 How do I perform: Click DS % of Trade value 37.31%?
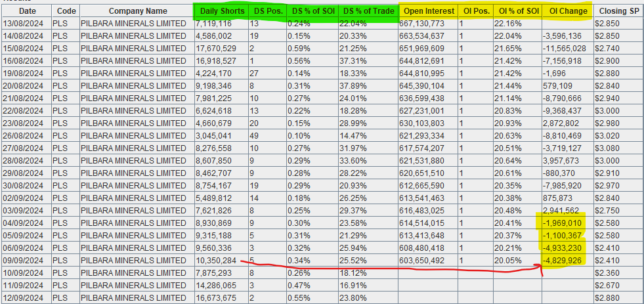pos(353,61)
